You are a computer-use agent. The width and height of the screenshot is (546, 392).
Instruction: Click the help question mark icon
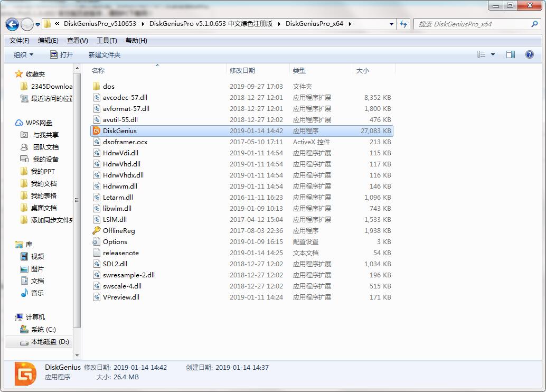pyautogui.click(x=529, y=54)
